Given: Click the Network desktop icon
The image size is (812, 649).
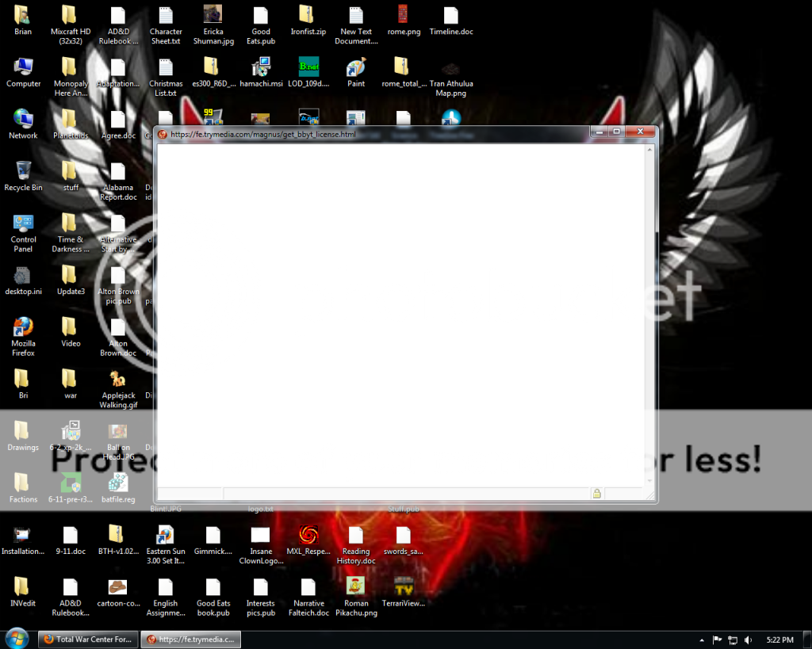Looking at the screenshot, I should (x=23, y=120).
